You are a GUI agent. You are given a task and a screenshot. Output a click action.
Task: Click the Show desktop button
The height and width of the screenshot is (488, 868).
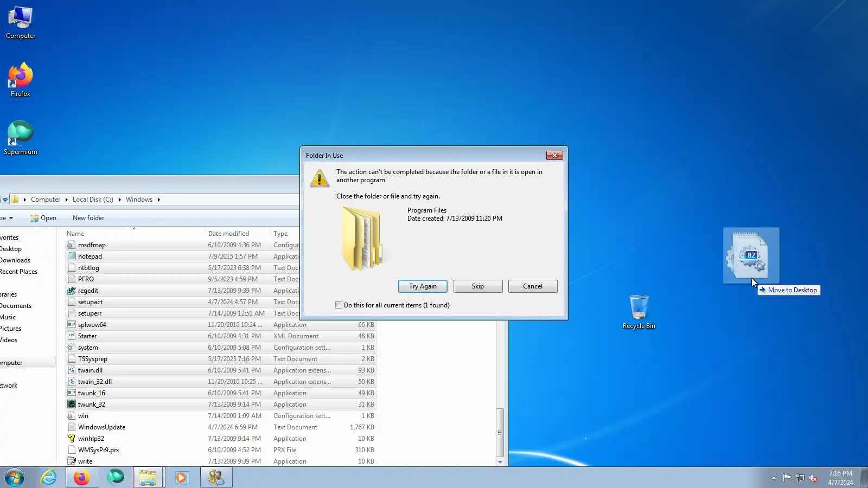864,478
